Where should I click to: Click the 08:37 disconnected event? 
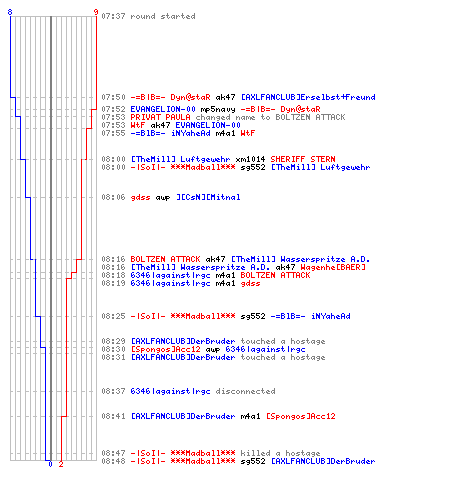pyautogui.click(x=188, y=391)
